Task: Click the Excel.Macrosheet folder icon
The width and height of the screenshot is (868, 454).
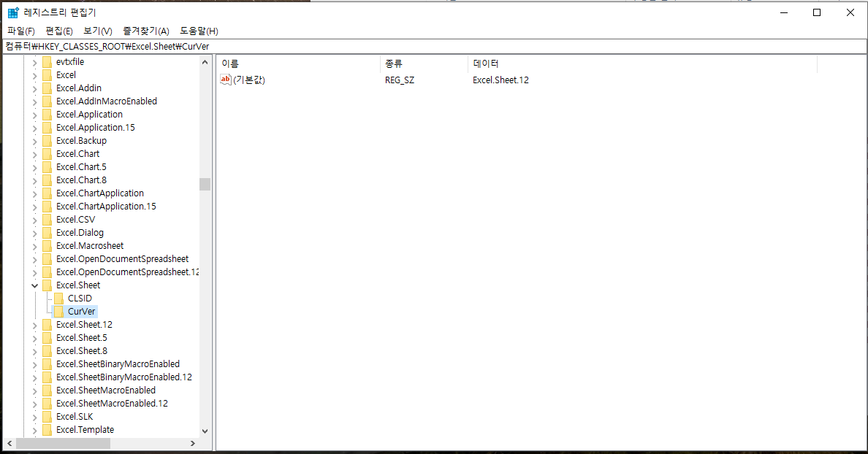Action: point(47,246)
